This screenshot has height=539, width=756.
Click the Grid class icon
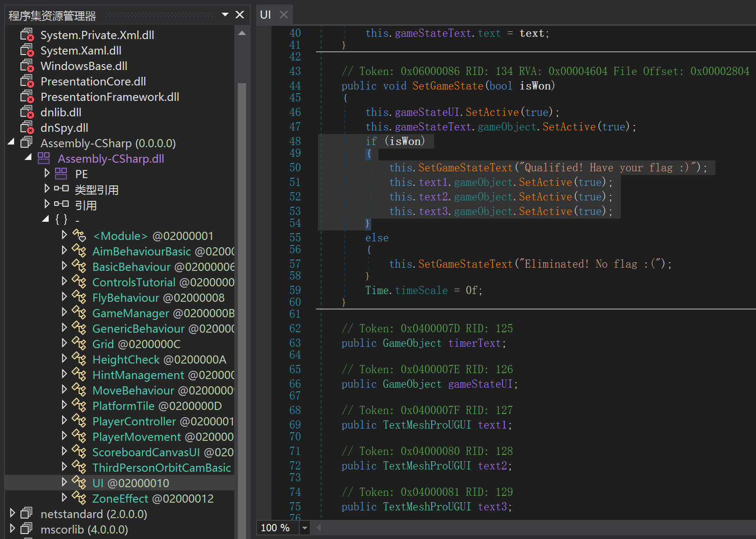point(79,344)
